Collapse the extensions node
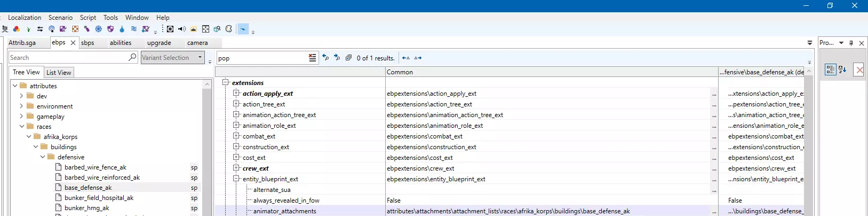This screenshot has height=216, width=868. tap(226, 82)
